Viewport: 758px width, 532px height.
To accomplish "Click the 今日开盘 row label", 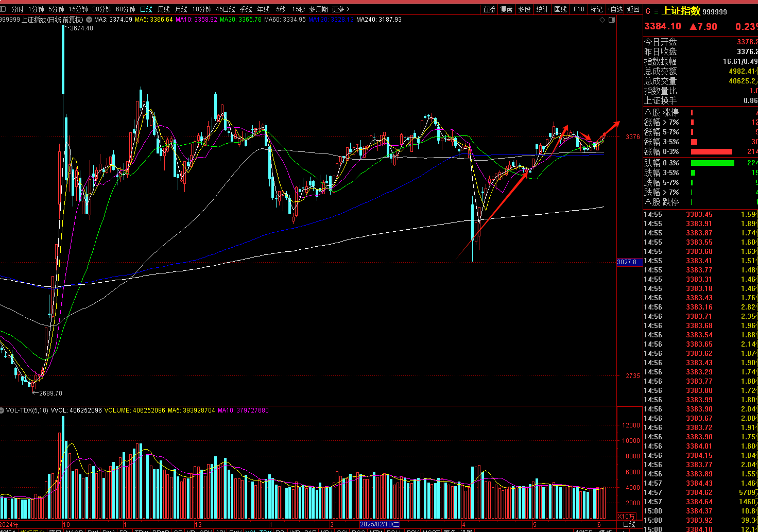I will tap(661, 42).
